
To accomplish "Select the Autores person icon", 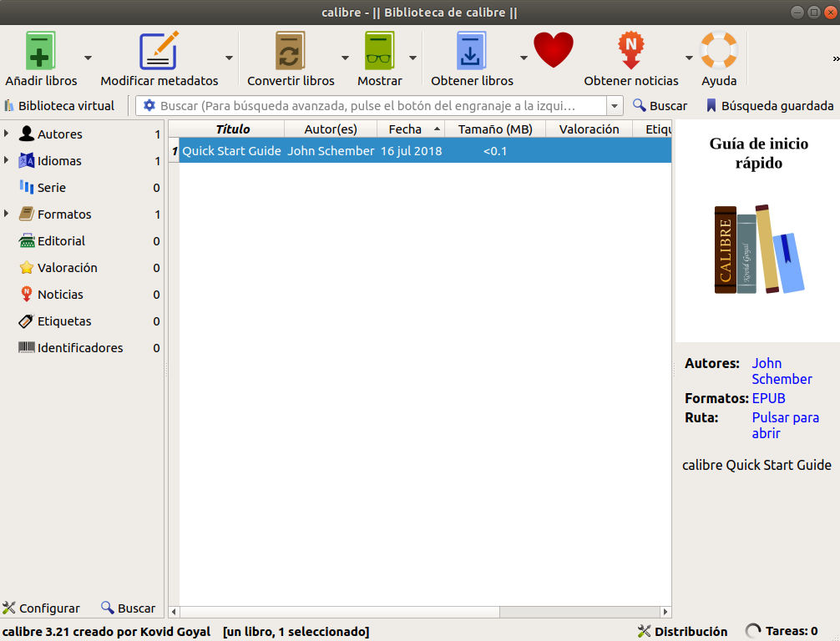I will pyautogui.click(x=26, y=134).
